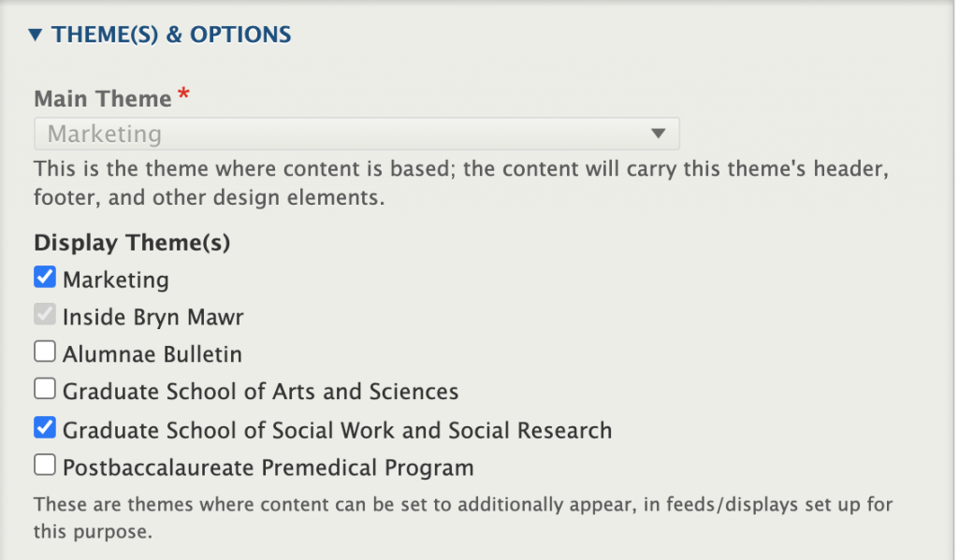The height and width of the screenshot is (560, 958).
Task: Click the red required asterisk
Action: tap(183, 96)
